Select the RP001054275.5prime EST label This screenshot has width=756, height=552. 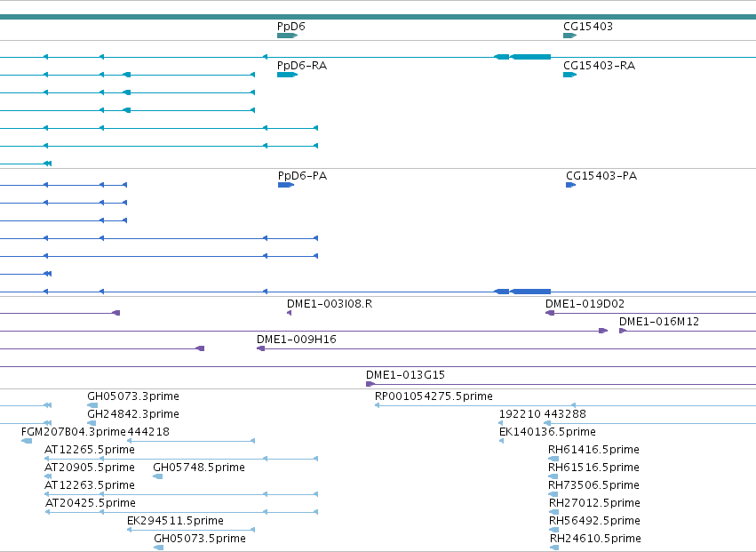point(434,396)
